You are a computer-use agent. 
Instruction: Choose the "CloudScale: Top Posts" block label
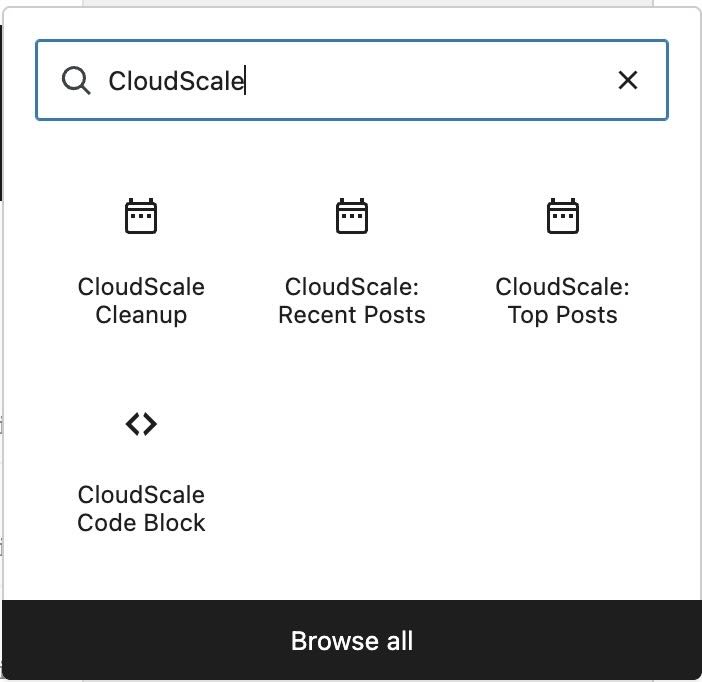coord(563,301)
